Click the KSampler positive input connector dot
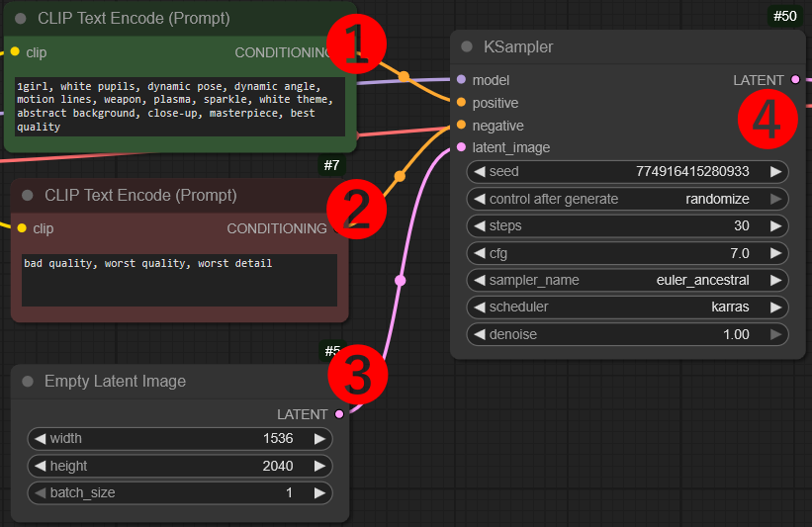 pos(461,103)
